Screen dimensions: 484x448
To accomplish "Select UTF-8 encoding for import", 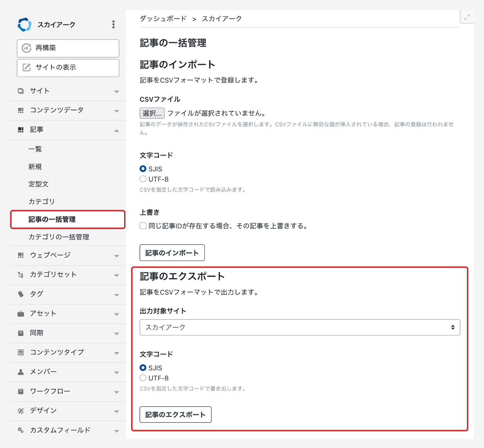I will pos(143,179).
